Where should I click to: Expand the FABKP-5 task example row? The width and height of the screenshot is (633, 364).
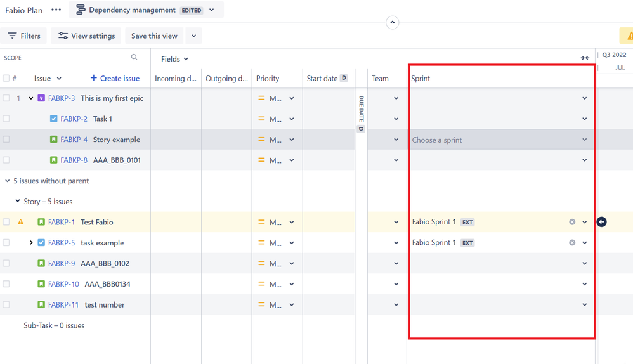coord(30,242)
